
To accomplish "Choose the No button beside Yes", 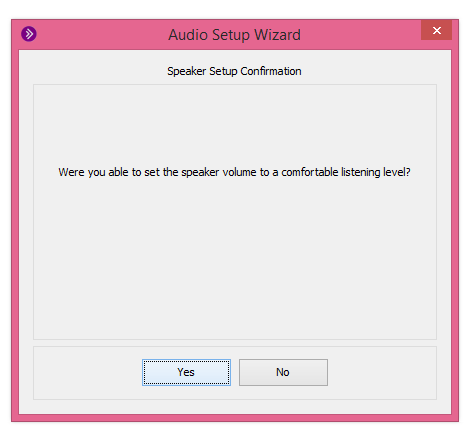I will pos(283,372).
